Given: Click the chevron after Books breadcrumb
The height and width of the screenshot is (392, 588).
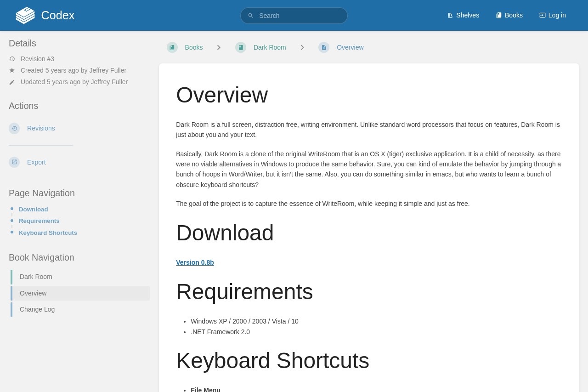Looking at the screenshot, I should pyautogui.click(x=219, y=47).
